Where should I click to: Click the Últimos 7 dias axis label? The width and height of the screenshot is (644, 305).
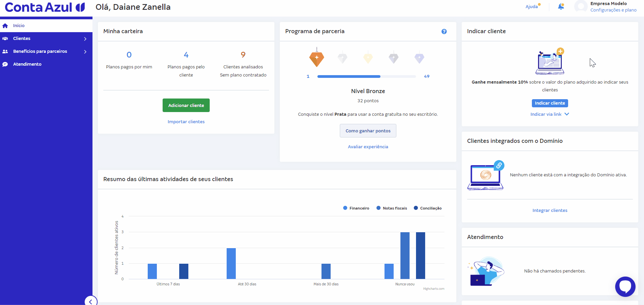pyautogui.click(x=168, y=284)
